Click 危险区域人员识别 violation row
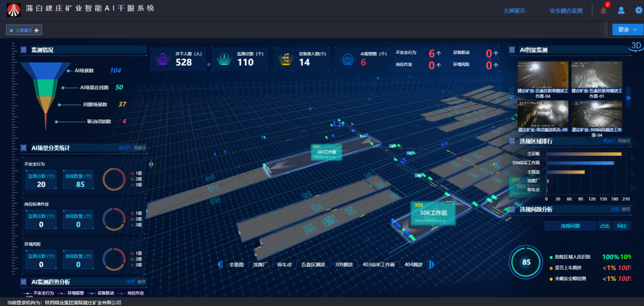 pyautogui.click(x=590, y=257)
